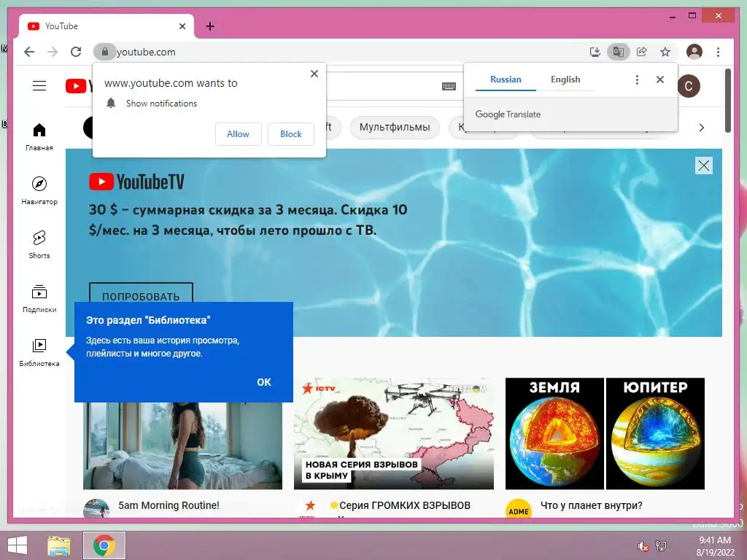
Task: Open video title Что у планет внутри?
Action: coord(591,505)
